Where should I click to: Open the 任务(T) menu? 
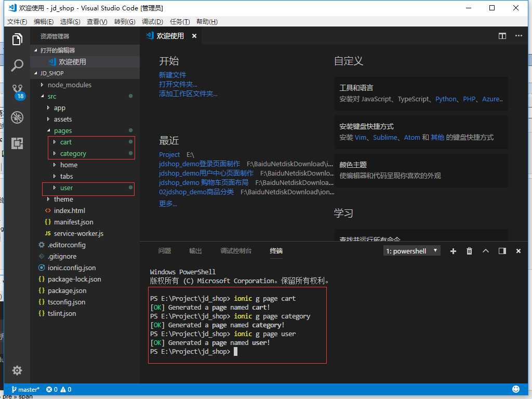pyautogui.click(x=179, y=22)
